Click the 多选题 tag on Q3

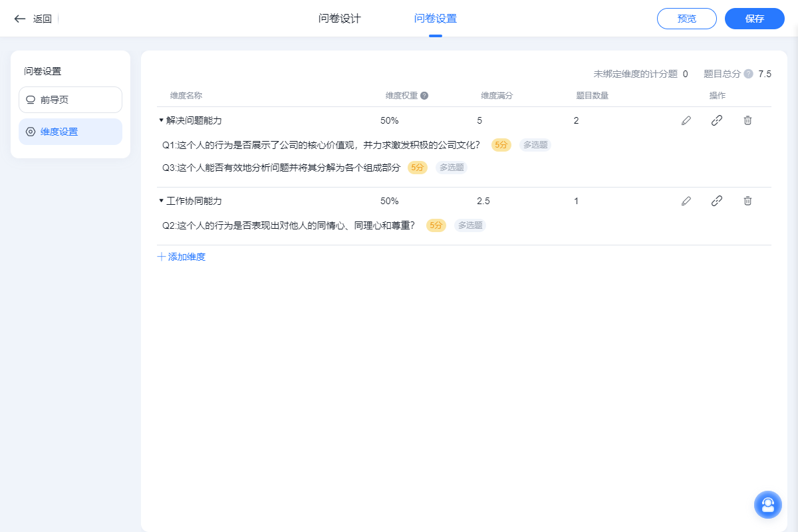452,168
